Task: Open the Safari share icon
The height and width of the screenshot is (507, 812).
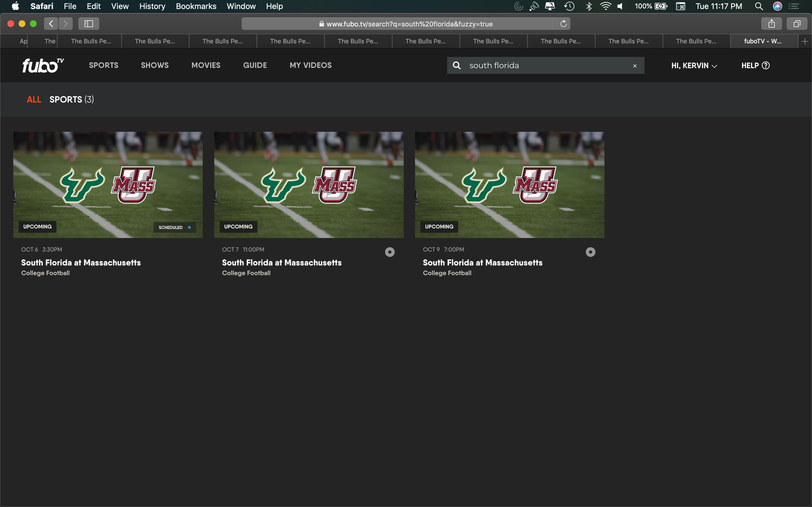Action: 771,24
